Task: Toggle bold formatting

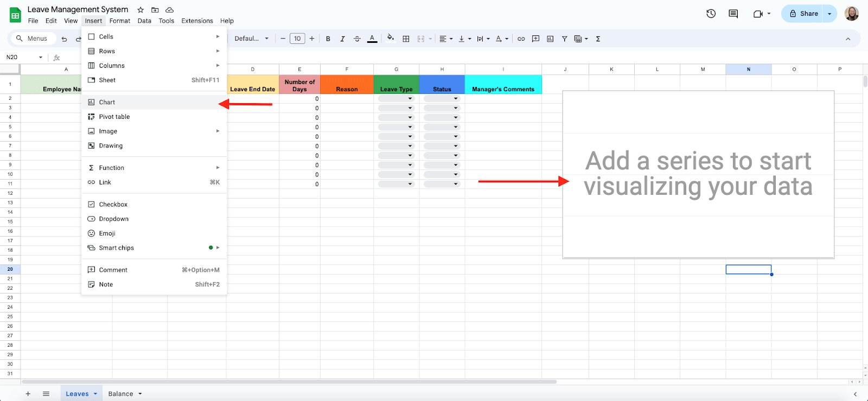Action: [x=328, y=39]
